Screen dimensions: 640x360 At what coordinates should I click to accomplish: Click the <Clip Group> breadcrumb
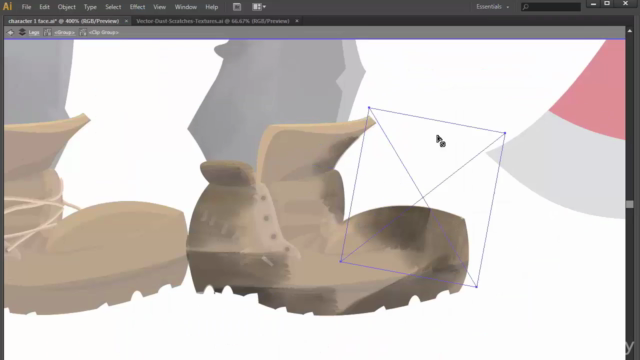pyautogui.click(x=104, y=32)
